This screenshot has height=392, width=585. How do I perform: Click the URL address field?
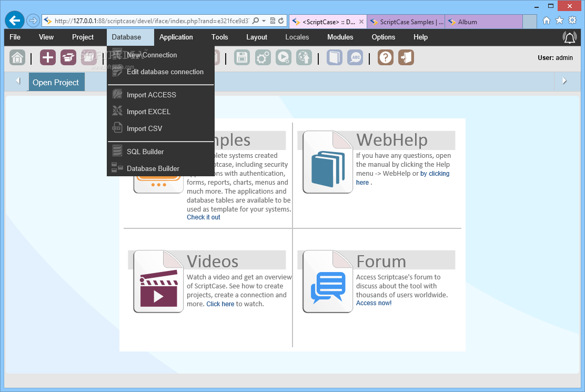(x=152, y=21)
